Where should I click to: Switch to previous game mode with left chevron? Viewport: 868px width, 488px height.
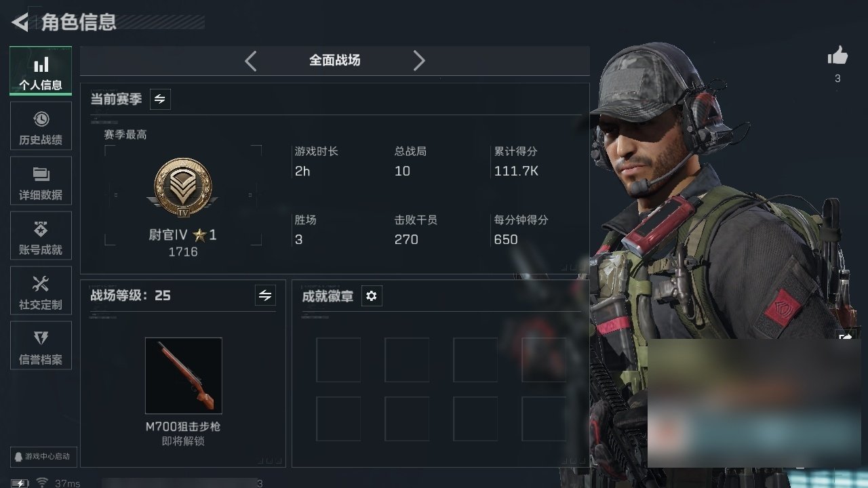coord(250,61)
